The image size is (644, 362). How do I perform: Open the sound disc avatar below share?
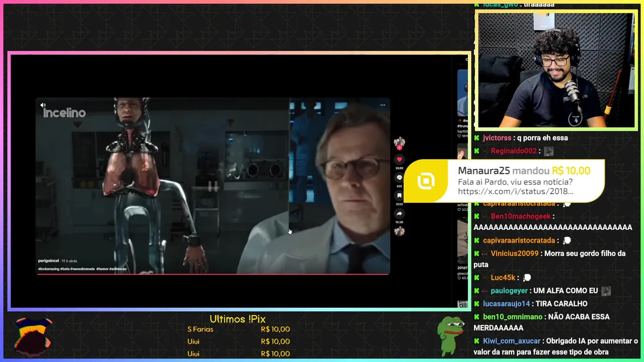(399, 231)
